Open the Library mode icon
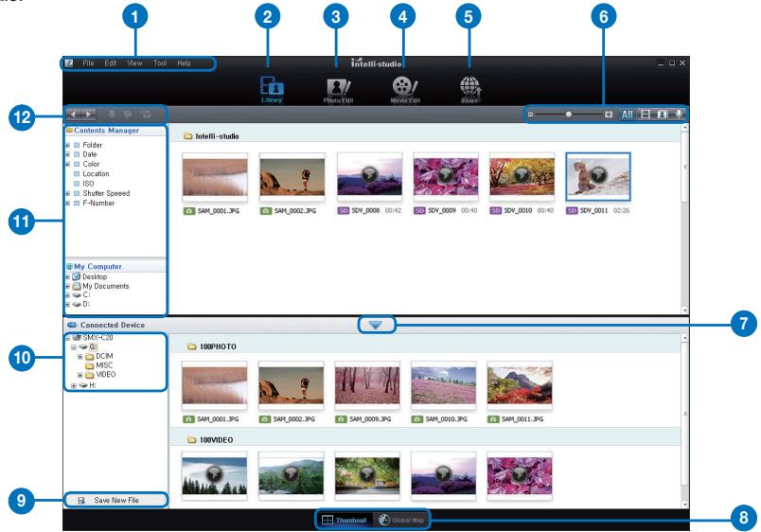 [272, 89]
